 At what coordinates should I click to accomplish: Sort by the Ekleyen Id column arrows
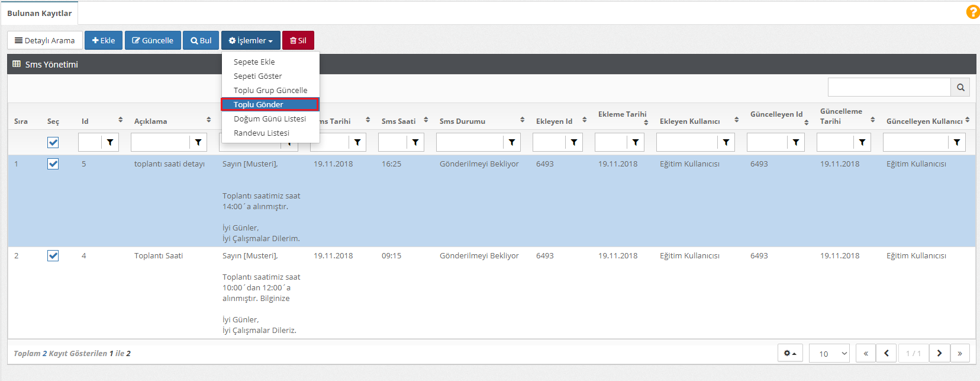584,120
